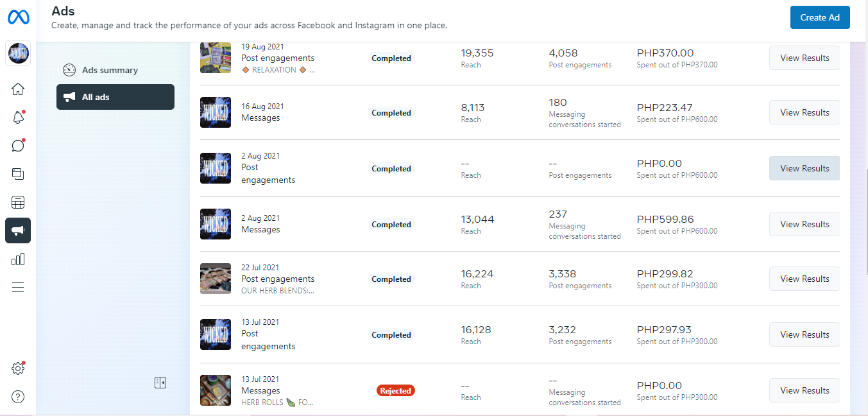Screen dimensions: 868x416
Task: View results for the 19 Aug 2021 ad
Action: point(804,58)
